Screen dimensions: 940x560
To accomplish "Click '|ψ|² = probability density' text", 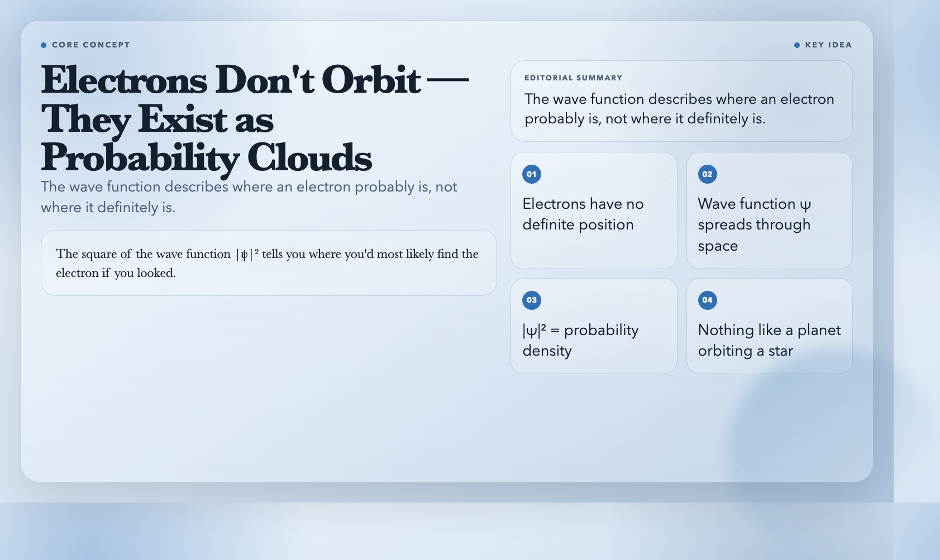I will coord(580,340).
